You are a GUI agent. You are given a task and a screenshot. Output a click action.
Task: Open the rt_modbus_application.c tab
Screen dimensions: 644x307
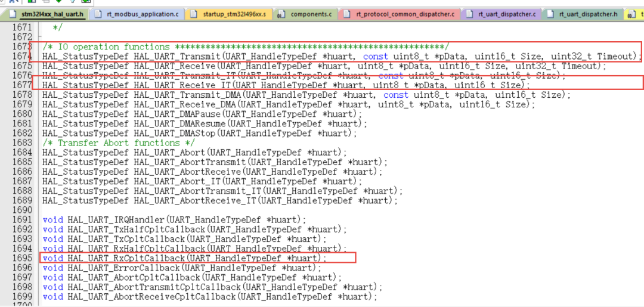(x=137, y=14)
